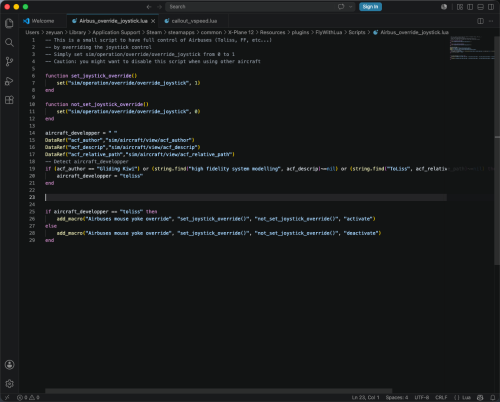Open editor More Actions ellipsis menu

click(x=491, y=21)
